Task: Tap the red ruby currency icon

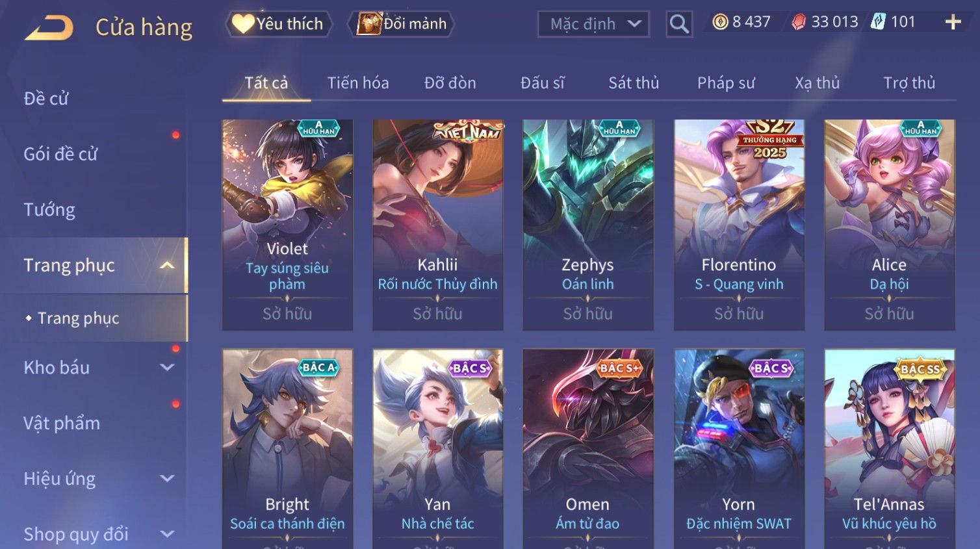Action: (799, 23)
